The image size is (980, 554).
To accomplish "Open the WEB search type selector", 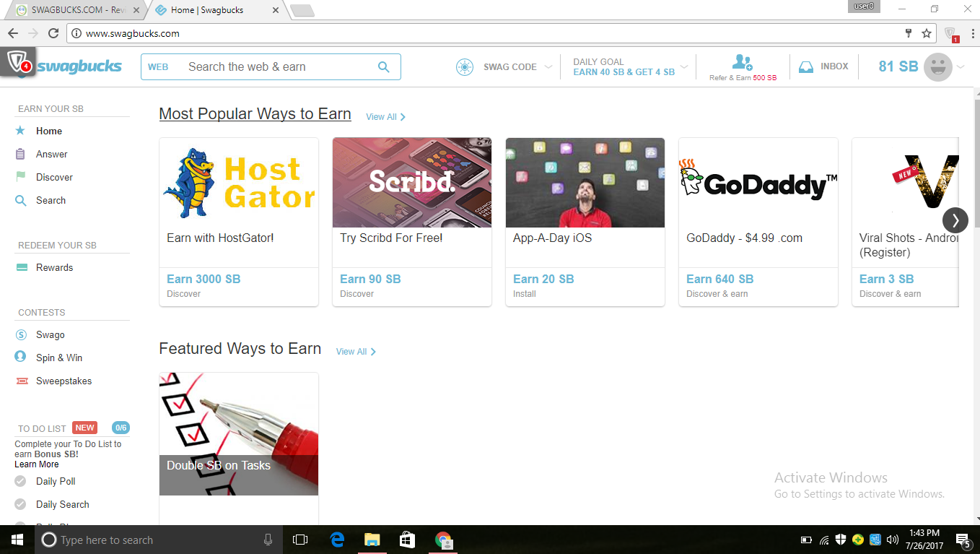I will pyautogui.click(x=158, y=67).
